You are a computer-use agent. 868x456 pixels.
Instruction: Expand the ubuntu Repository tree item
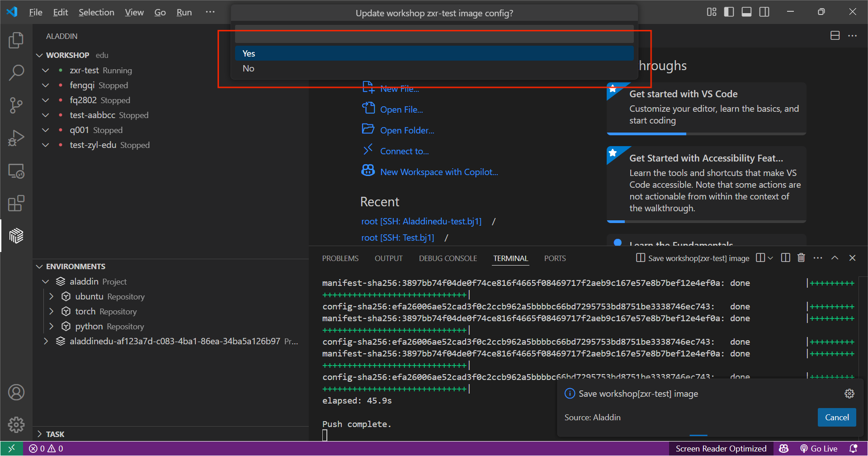click(51, 296)
